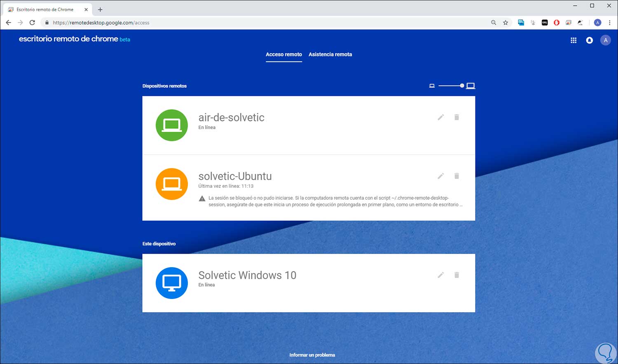Open the air-de-solvetic green laptop icon
Image resolution: width=618 pixels, height=364 pixels.
[172, 125]
